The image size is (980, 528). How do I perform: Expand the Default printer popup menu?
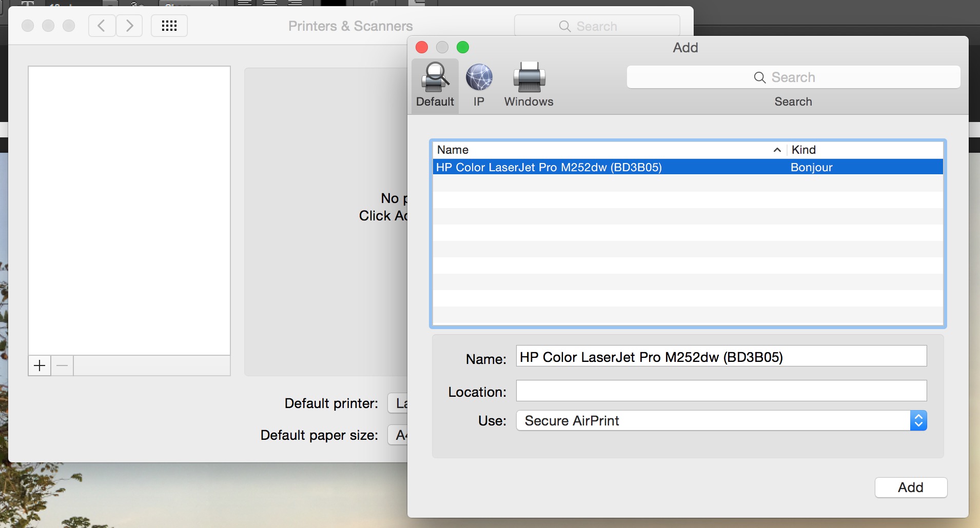coord(399,403)
